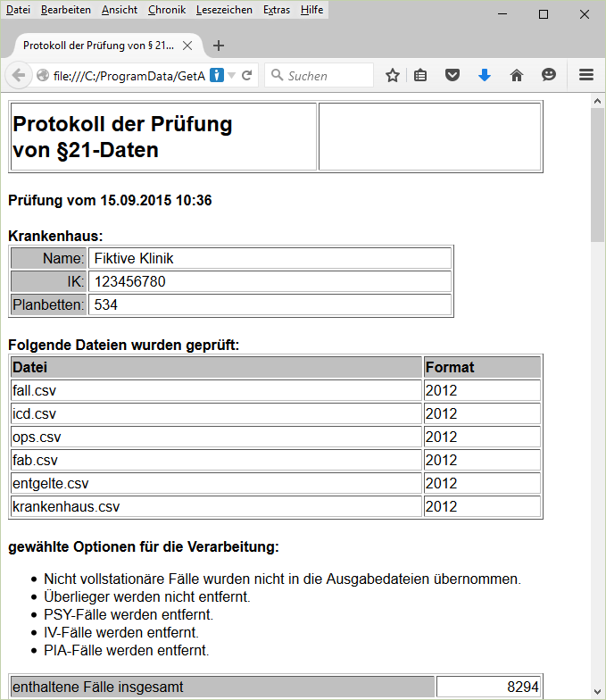Viewport: 606px width, 700px height.
Task: Minimize the browser window
Action: click(502, 14)
